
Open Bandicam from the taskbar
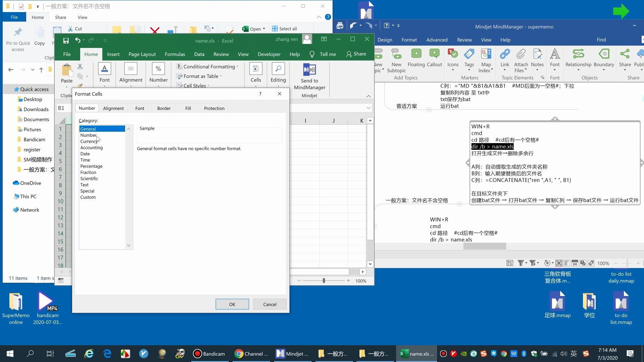[209, 354]
